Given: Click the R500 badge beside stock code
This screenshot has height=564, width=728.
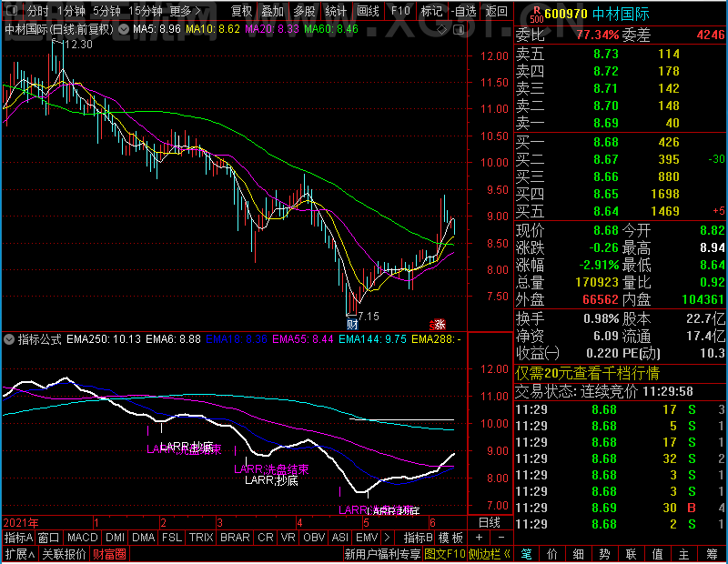Looking at the screenshot, I should click(537, 14).
